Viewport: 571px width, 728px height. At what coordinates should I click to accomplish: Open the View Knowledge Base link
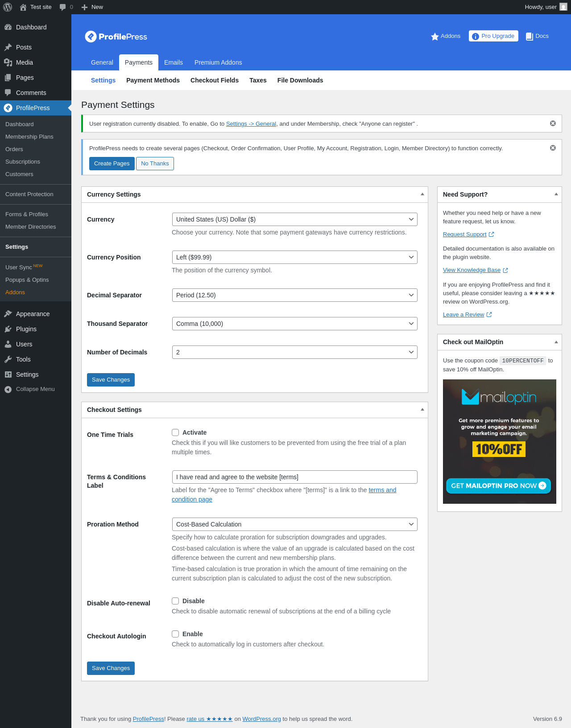[x=472, y=270]
